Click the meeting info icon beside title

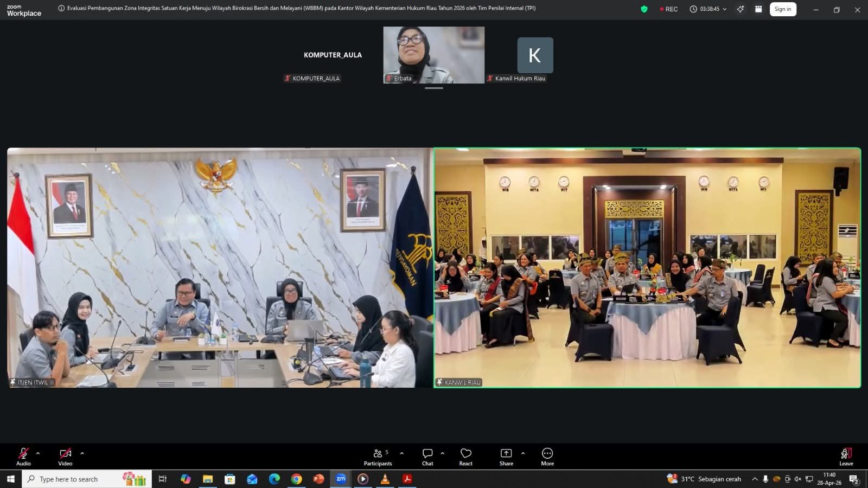61,8
